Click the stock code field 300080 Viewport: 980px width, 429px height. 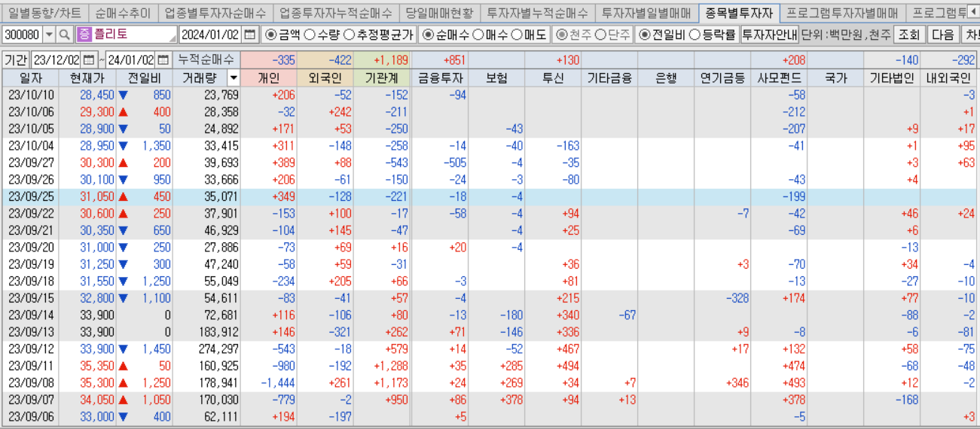pos(23,35)
